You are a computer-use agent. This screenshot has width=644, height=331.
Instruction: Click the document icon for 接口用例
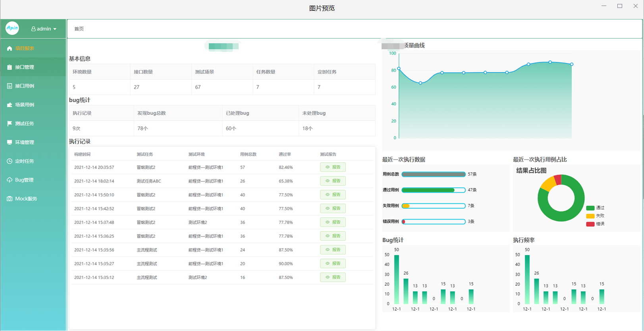pyautogui.click(x=10, y=86)
